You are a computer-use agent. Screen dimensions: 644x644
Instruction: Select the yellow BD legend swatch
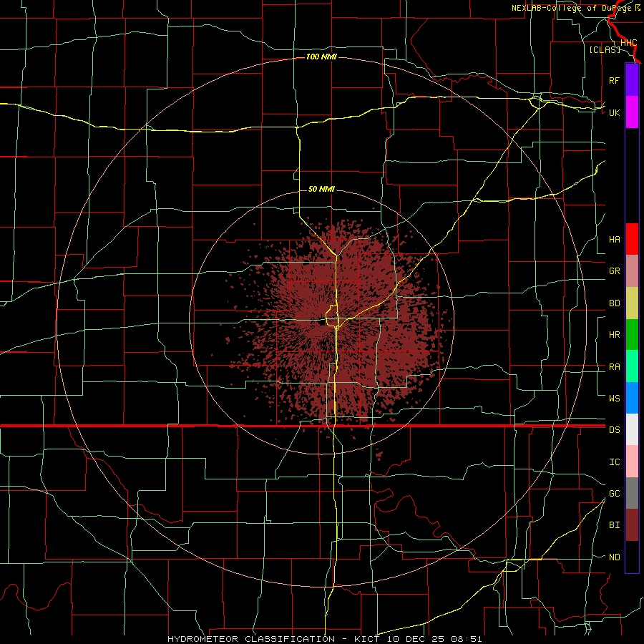(632, 303)
